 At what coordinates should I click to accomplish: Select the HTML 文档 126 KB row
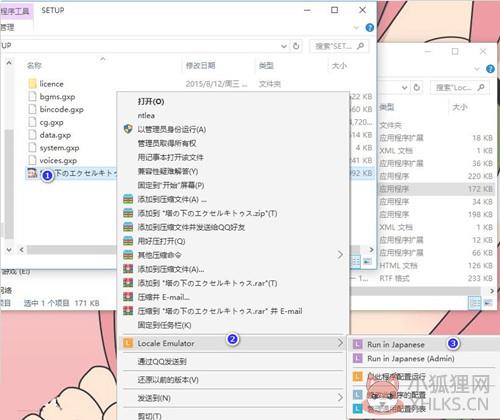[436, 266]
